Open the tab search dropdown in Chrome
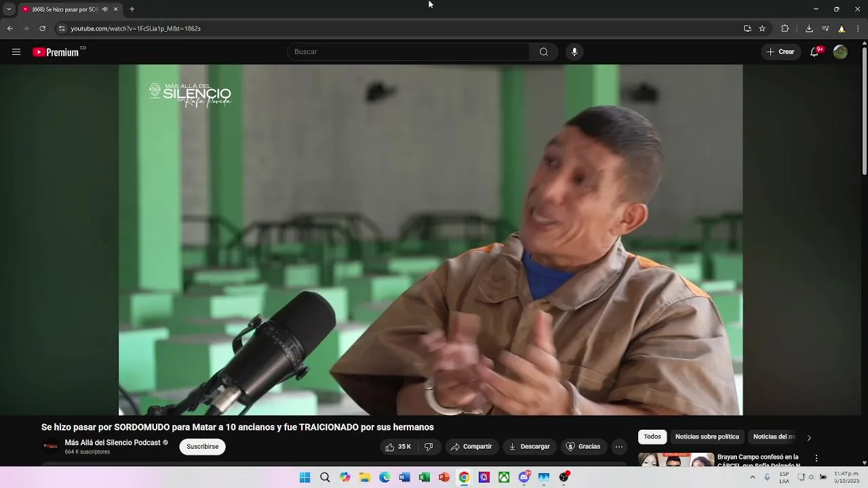This screenshot has width=868, height=488. click(9, 9)
